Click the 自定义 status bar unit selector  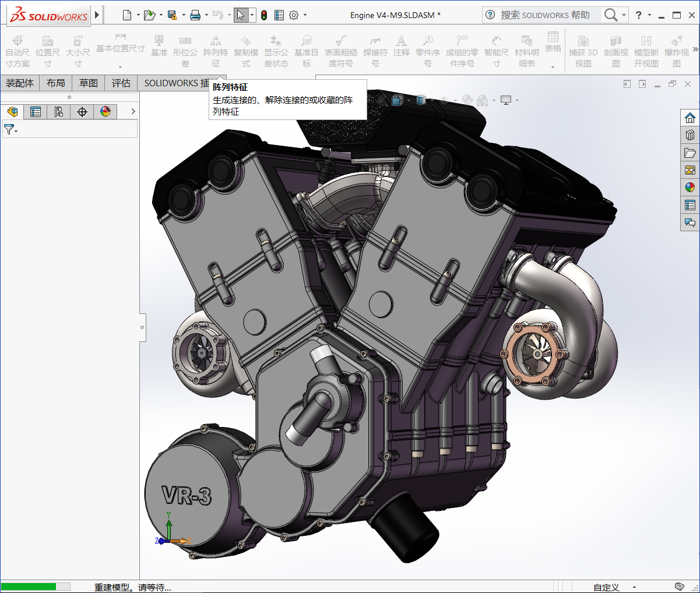(x=606, y=587)
